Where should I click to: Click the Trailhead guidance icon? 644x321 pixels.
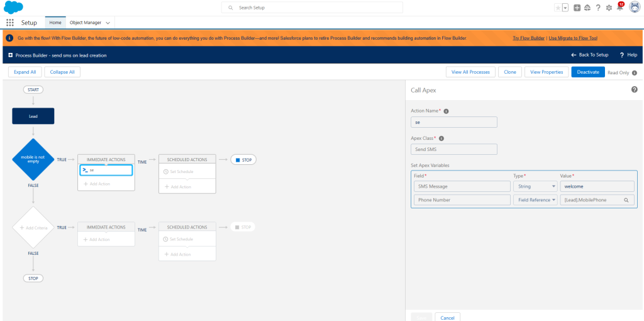(587, 8)
